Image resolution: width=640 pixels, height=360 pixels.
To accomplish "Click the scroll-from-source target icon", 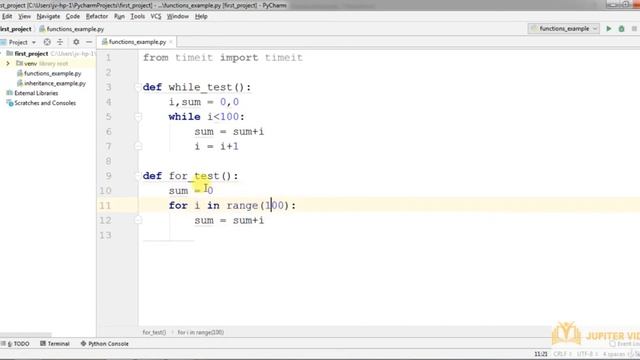I will point(47,42).
